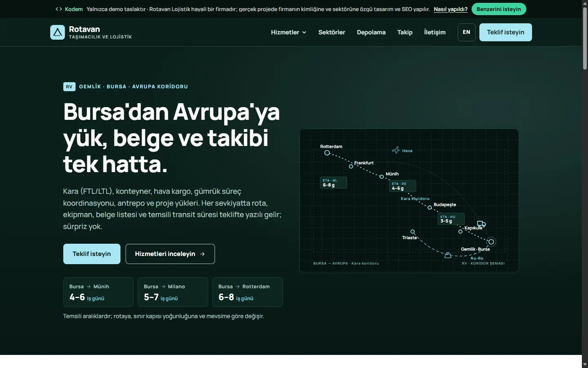Click the ETA · DE 4–6 g label

(x=403, y=186)
